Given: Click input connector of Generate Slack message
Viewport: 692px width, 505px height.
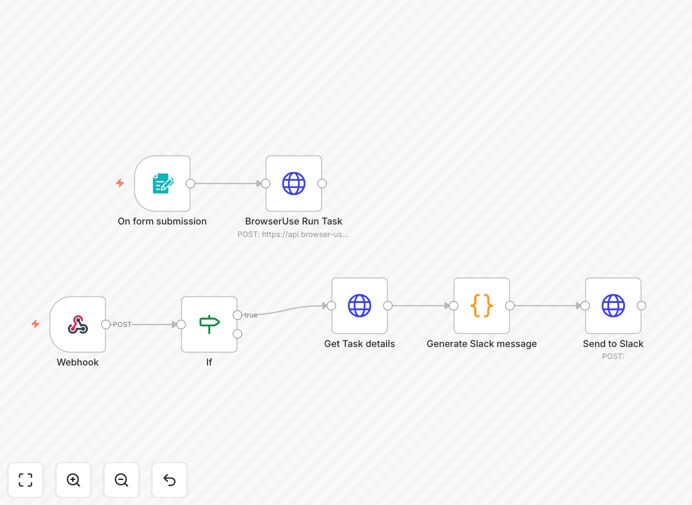Looking at the screenshot, I should point(453,305).
